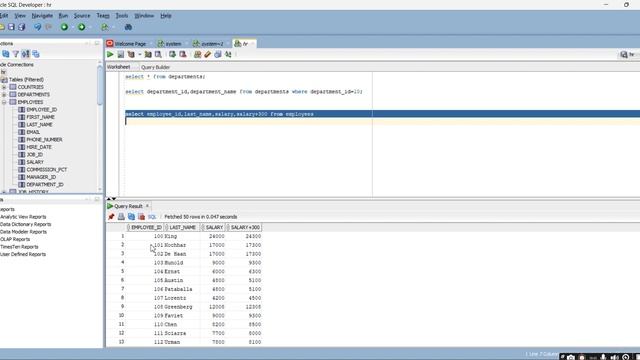
Task: Open the Navigate menu
Action: click(42, 16)
